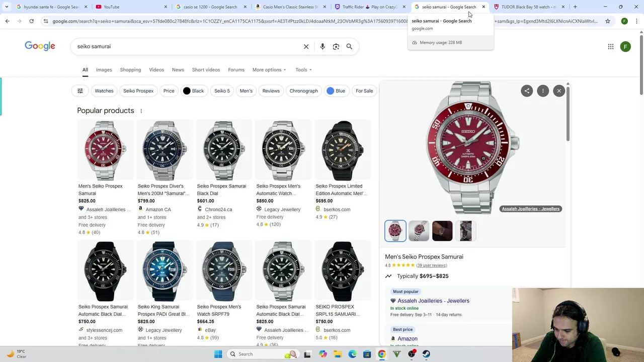Switch to the YouTube browser tab

point(131,7)
